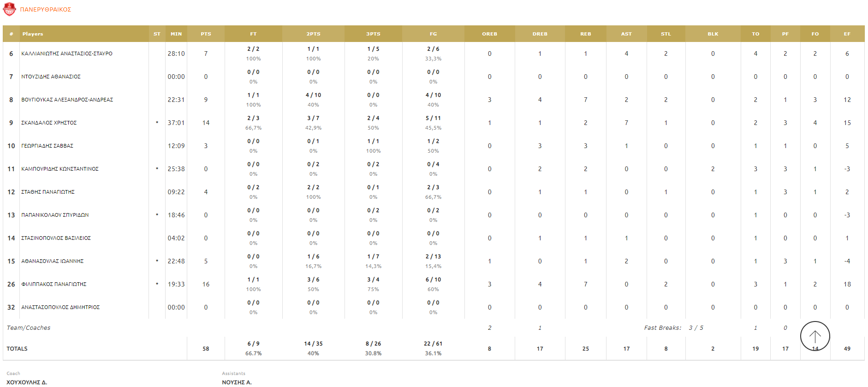This screenshot has height=387, width=868.
Task: Sort by the PTS column header
Action: point(206,34)
